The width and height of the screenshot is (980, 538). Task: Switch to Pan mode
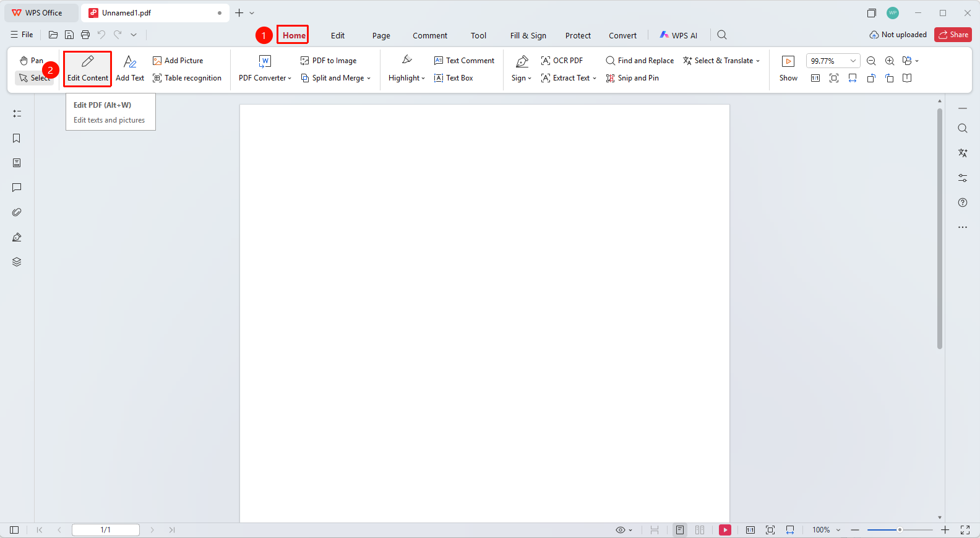(32, 61)
